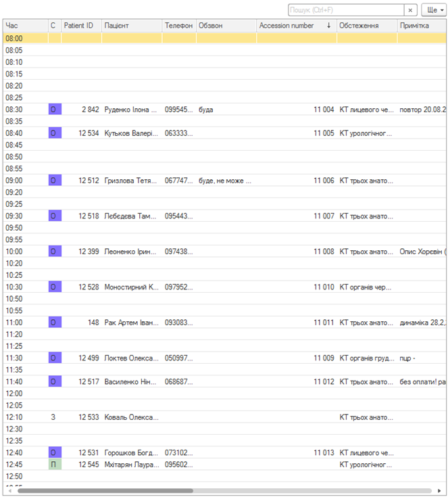Screen dimensions: 448x497
Task: Sort by Accession number column header
Action: coord(286,26)
